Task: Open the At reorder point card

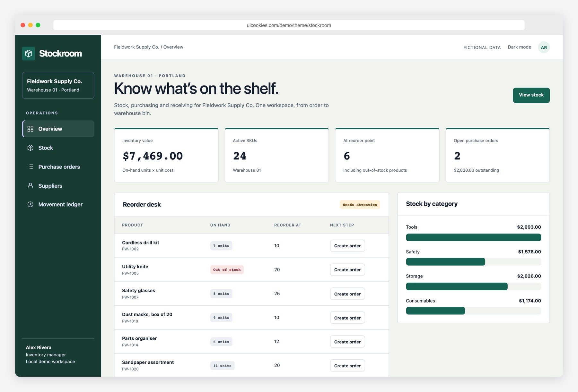Action: click(x=387, y=155)
